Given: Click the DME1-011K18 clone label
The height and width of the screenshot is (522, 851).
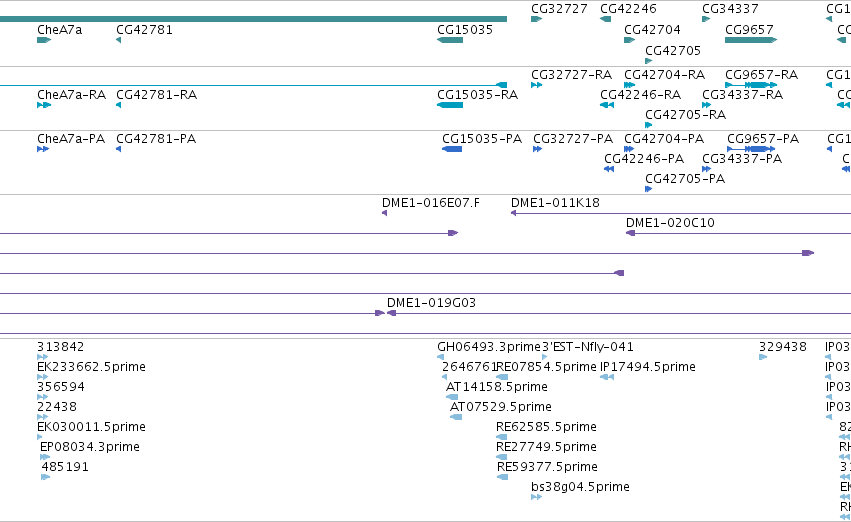Looking at the screenshot, I should pos(555,203).
